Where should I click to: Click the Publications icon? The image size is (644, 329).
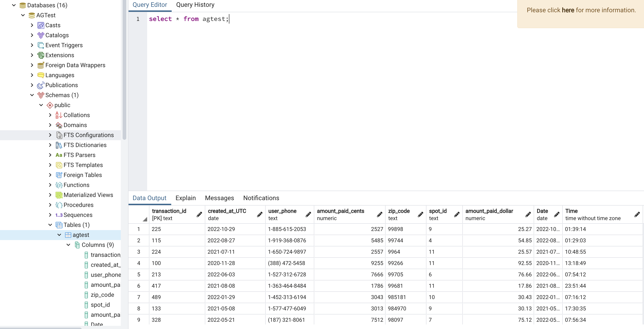pos(40,85)
